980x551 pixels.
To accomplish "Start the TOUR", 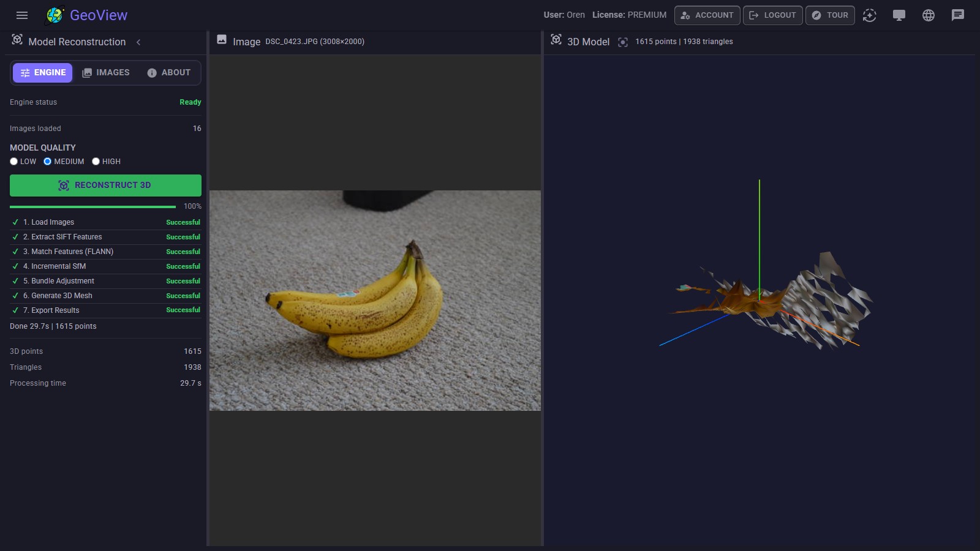I will pos(830,15).
